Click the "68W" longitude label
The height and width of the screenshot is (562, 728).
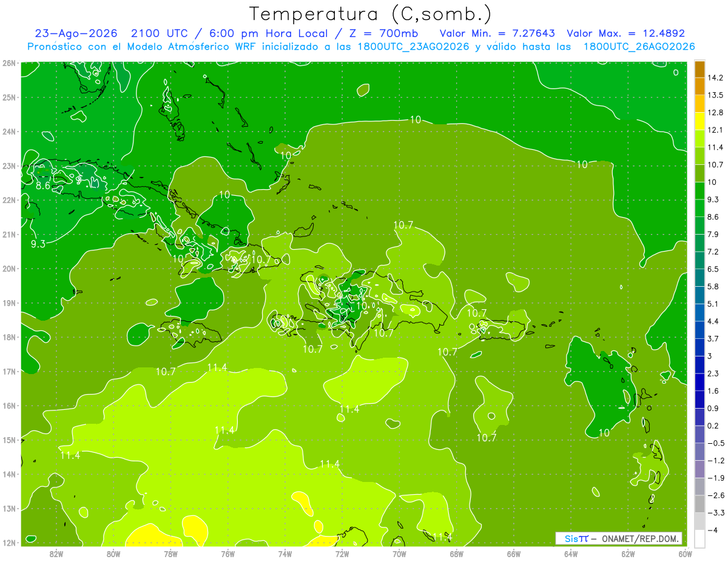click(456, 554)
